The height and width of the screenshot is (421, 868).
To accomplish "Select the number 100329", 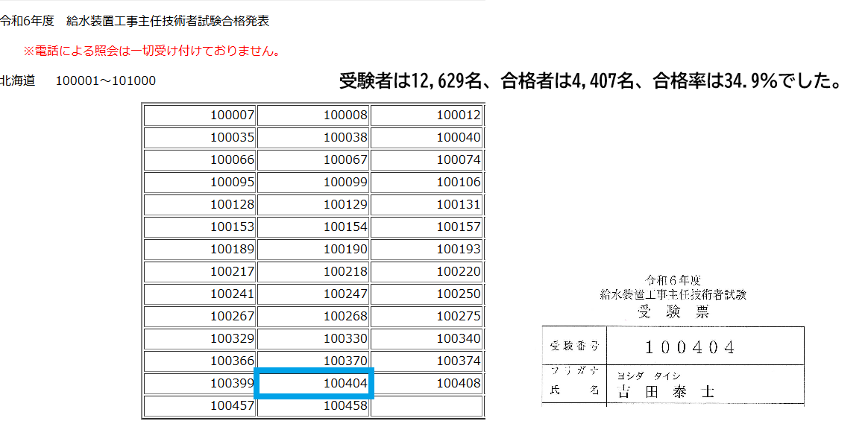I will point(233,338).
